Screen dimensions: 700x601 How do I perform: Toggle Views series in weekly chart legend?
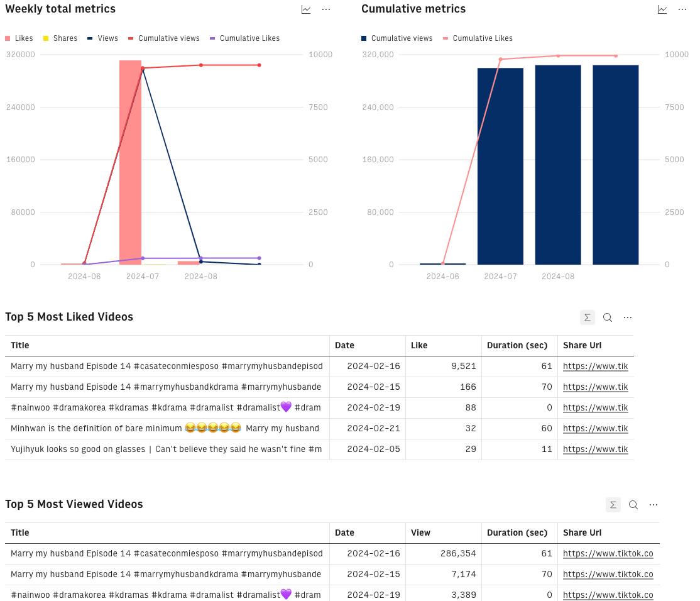(102, 38)
